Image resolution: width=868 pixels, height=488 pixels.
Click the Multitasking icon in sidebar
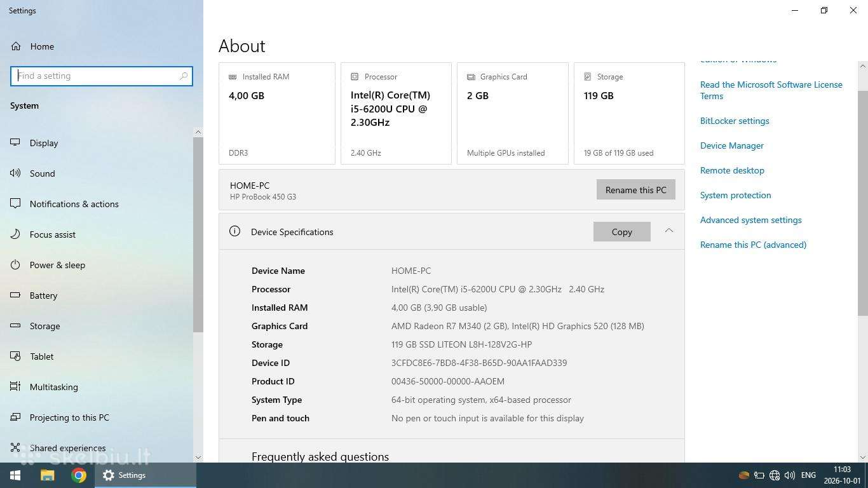(15, 387)
